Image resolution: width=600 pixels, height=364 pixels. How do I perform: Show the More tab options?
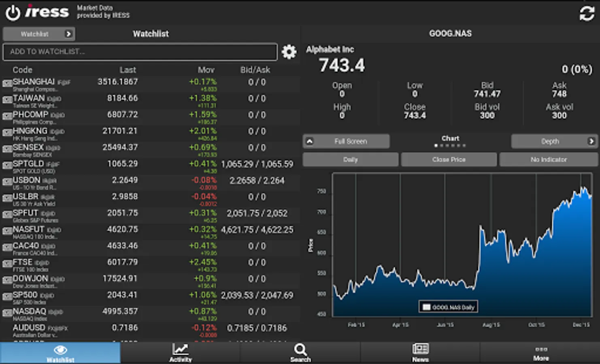pos(540,353)
